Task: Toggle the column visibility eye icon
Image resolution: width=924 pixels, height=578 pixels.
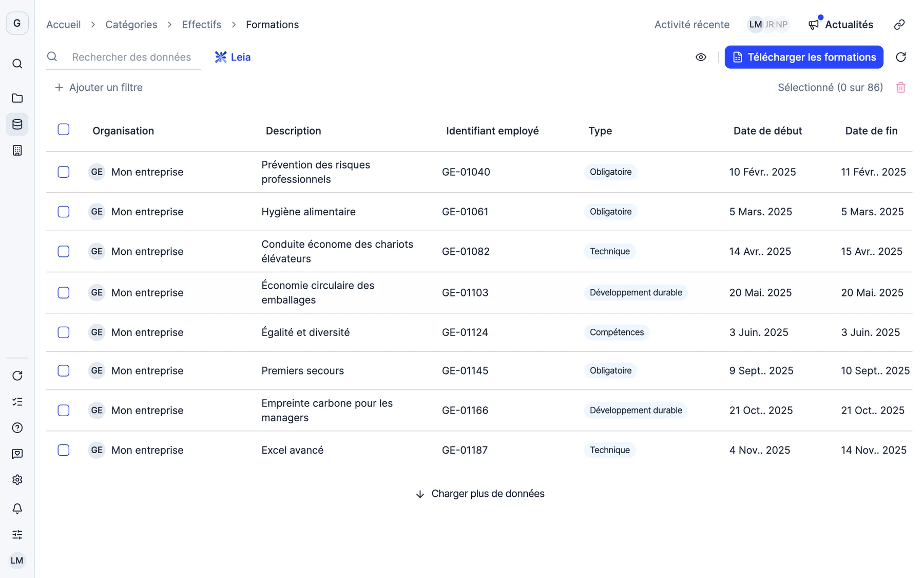Action: 701,57
